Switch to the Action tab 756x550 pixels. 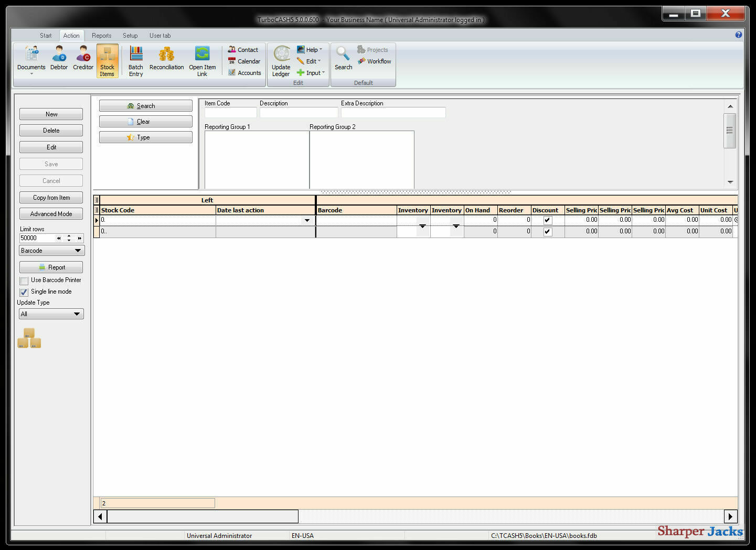[x=71, y=36]
